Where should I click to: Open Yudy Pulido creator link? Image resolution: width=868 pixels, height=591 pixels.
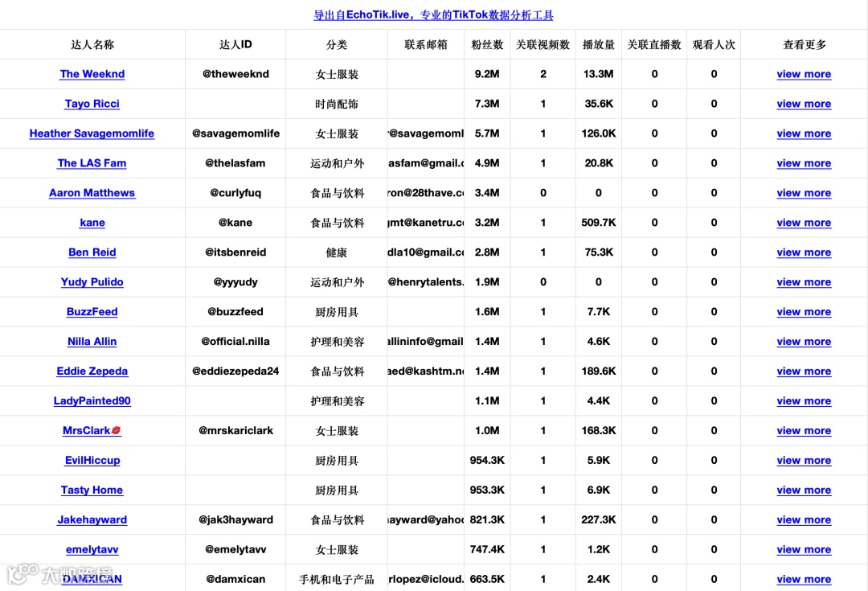pos(92,282)
